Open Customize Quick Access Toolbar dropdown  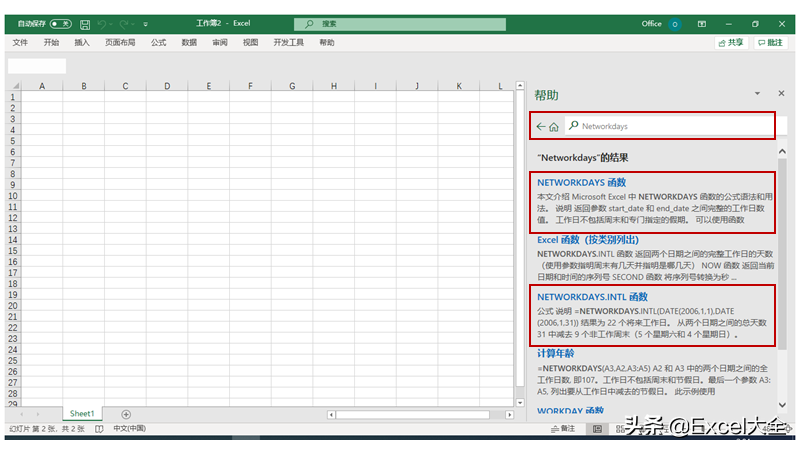click(x=145, y=24)
